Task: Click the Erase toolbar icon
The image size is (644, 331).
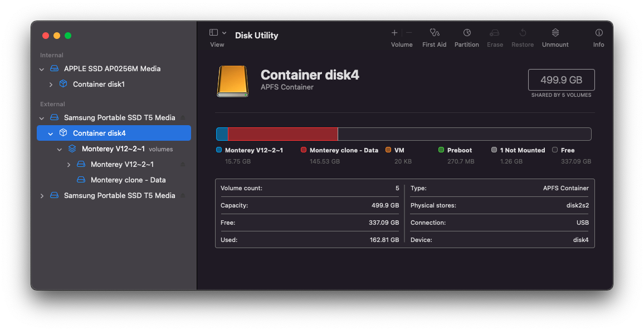Action: pos(495,33)
